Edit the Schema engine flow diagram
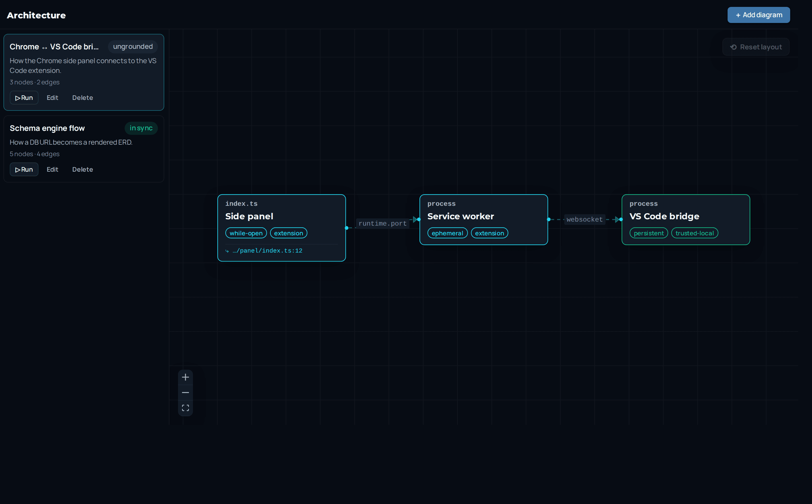This screenshot has width=812, height=504. 52,169
